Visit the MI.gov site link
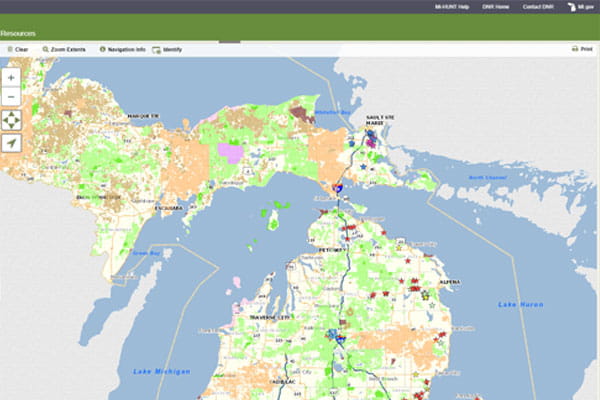The width and height of the screenshot is (600, 400). (x=580, y=7)
